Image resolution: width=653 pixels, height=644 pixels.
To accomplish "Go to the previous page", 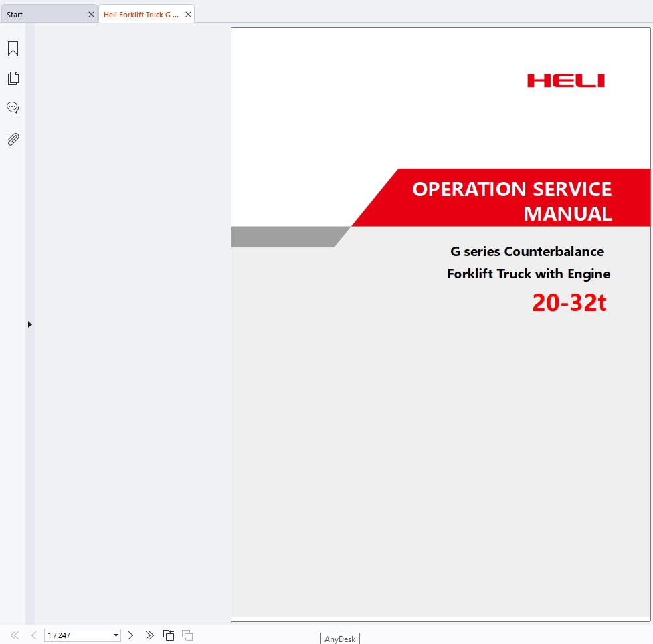I will point(33,635).
